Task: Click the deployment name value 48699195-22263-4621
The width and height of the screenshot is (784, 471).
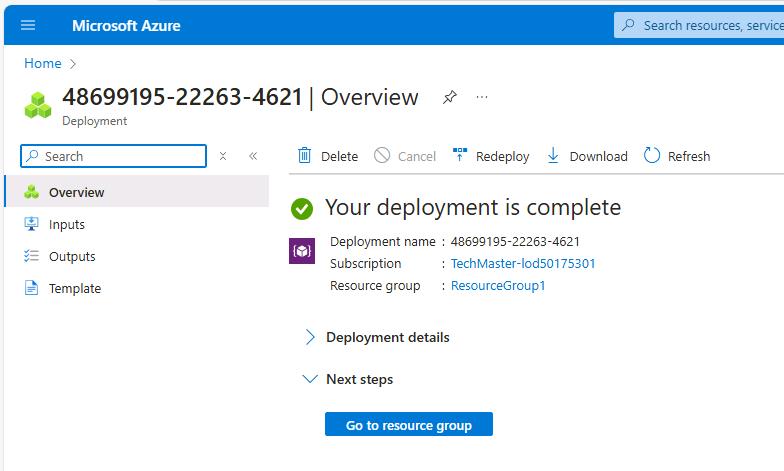Action: (515, 242)
